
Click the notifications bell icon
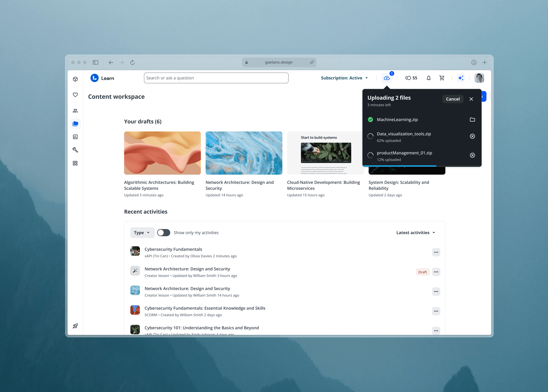429,78
